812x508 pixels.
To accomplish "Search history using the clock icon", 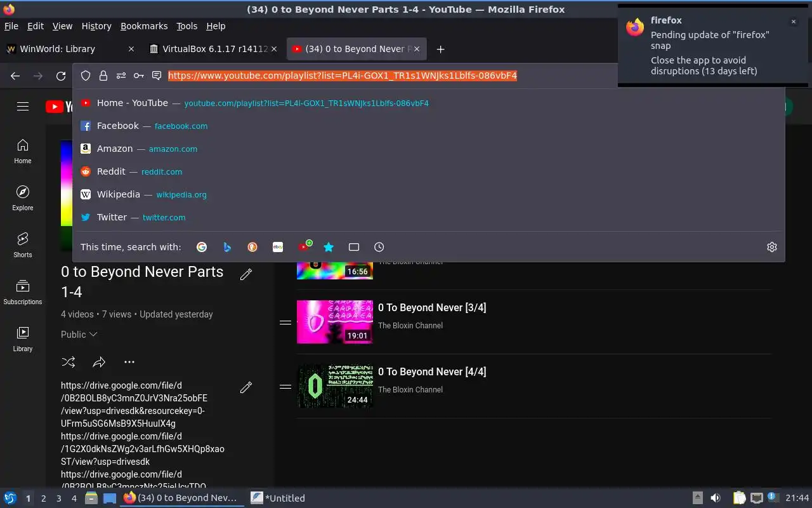I will pos(379,247).
